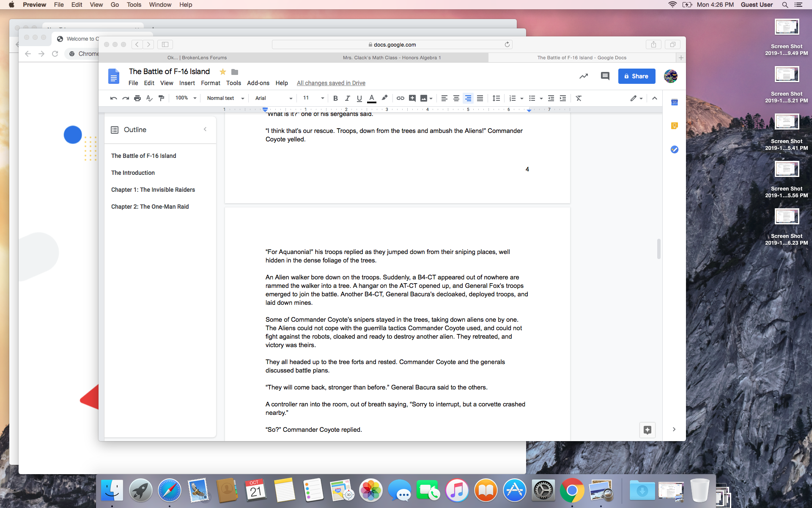Open Docs File menu
The image size is (812, 508).
(x=133, y=83)
